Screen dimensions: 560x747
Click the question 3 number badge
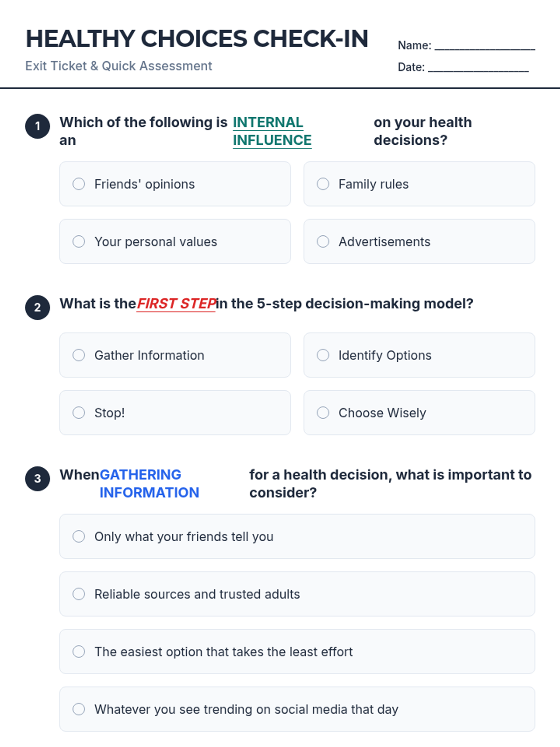coord(37,479)
